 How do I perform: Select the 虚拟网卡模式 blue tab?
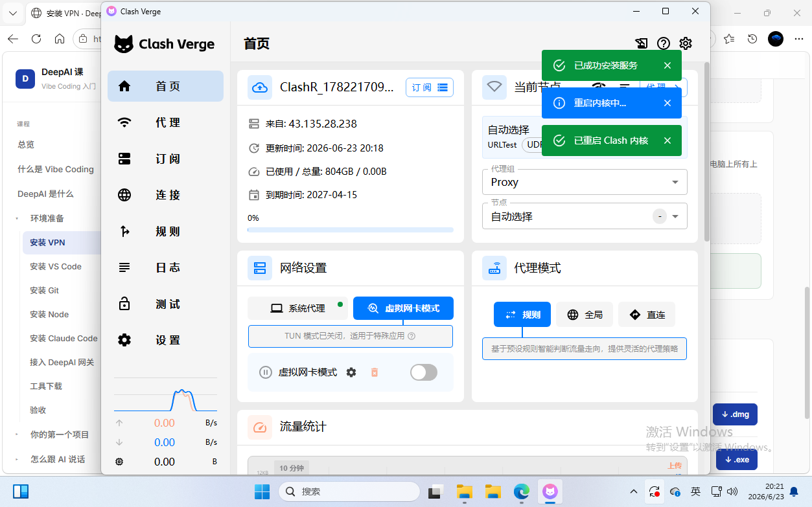coord(403,308)
